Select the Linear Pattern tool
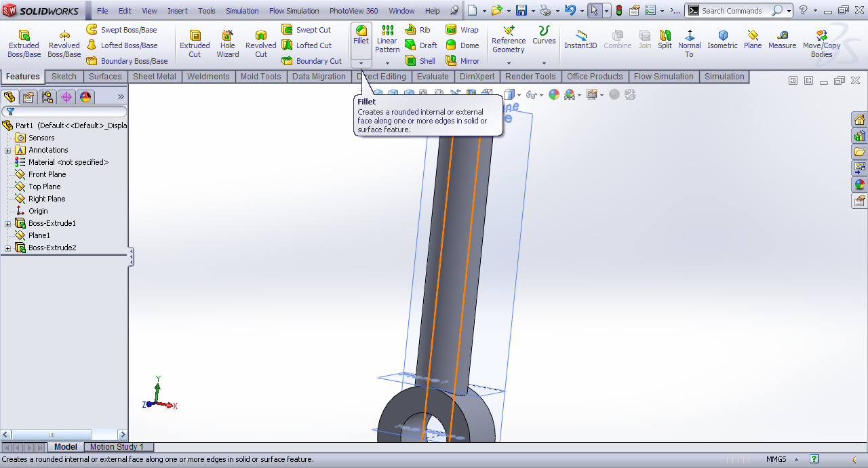Image resolution: width=868 pixels, height=468 pixels. (x=387, y=39)
